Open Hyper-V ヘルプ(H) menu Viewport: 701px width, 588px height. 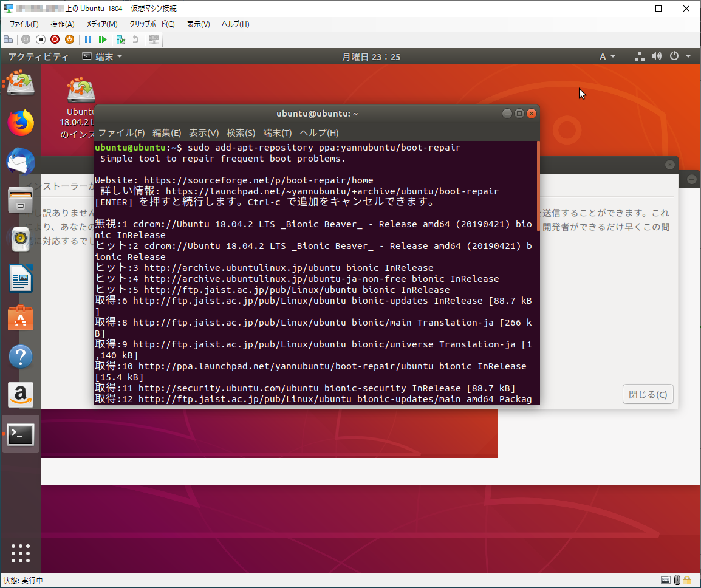tap(235, 24)
